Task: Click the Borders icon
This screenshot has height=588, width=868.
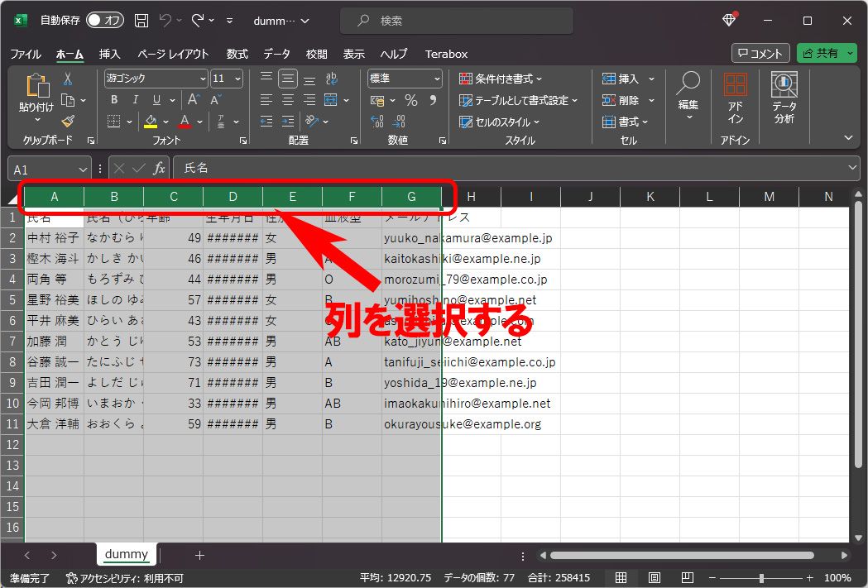Action: (x=113, y=121)
